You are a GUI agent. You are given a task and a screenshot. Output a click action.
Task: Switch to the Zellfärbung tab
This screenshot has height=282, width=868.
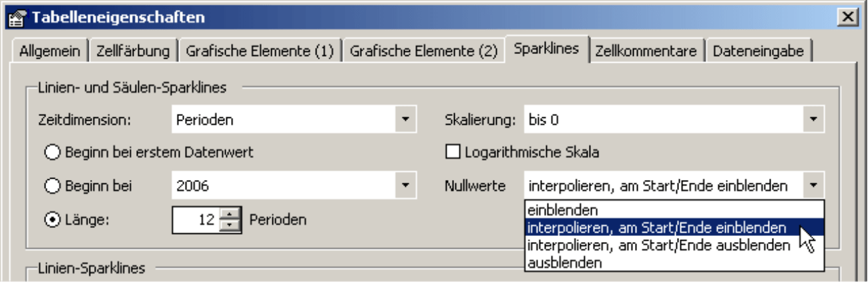(x=133, y=51)
